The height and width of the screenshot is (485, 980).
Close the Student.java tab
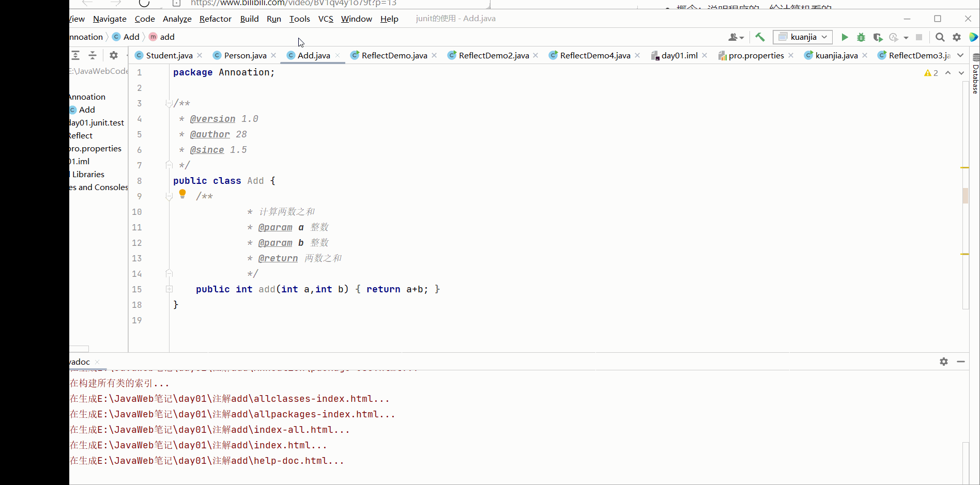click(200, 55)
